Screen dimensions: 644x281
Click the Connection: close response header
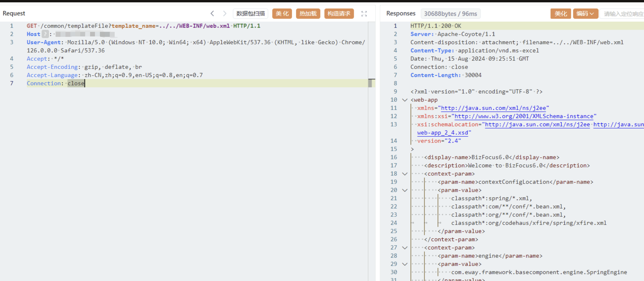coord(439,67)
